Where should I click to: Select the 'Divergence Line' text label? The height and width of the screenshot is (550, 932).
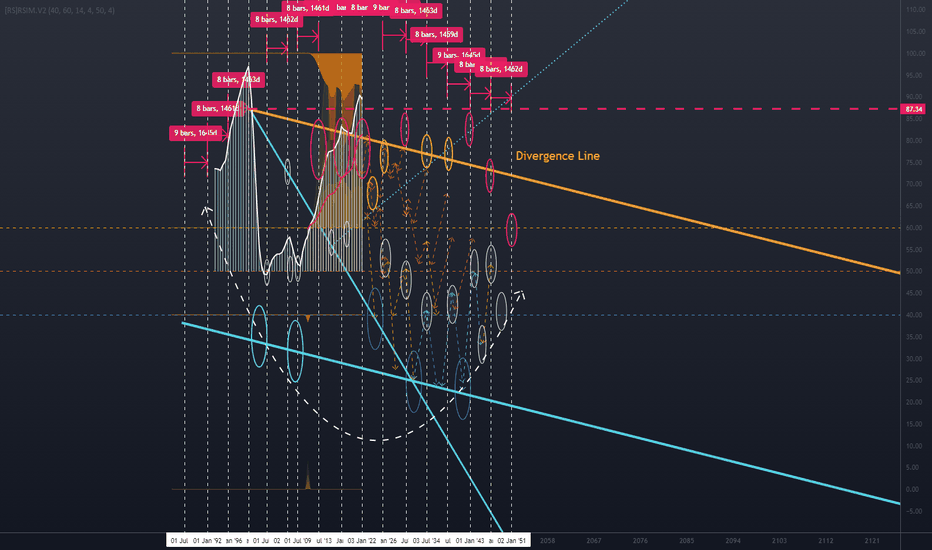(558, 156)
